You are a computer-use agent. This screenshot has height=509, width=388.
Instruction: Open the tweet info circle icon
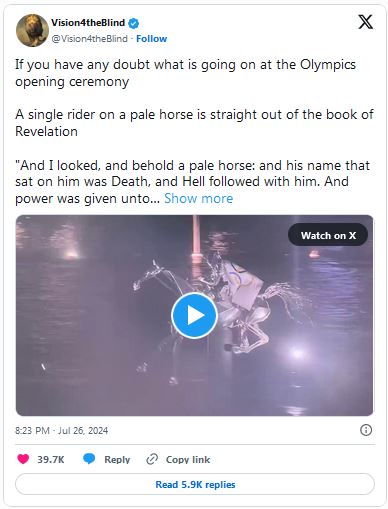(x=366, y=430)
